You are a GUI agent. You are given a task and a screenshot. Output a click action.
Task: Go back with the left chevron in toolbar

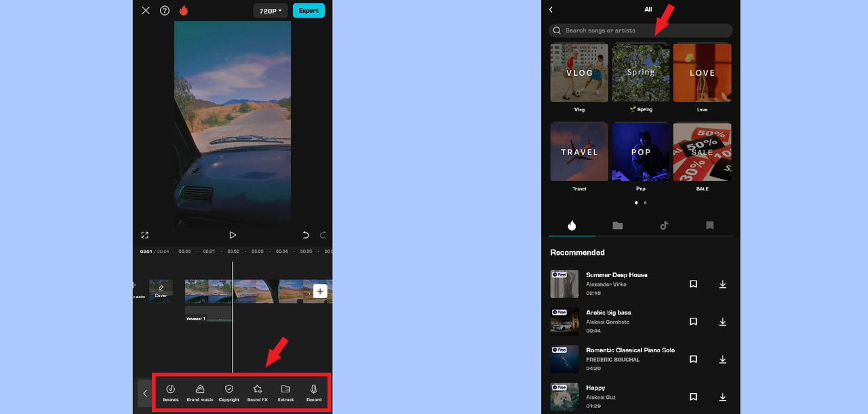144,393
